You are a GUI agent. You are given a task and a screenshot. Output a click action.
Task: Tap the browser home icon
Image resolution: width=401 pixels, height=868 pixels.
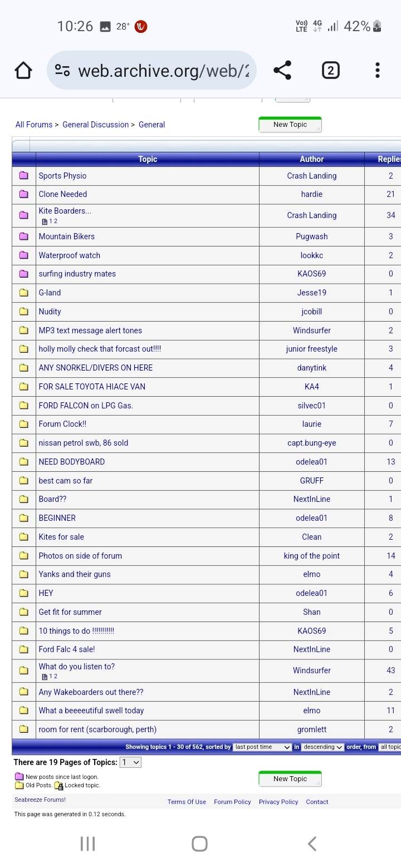coord(23,70)
